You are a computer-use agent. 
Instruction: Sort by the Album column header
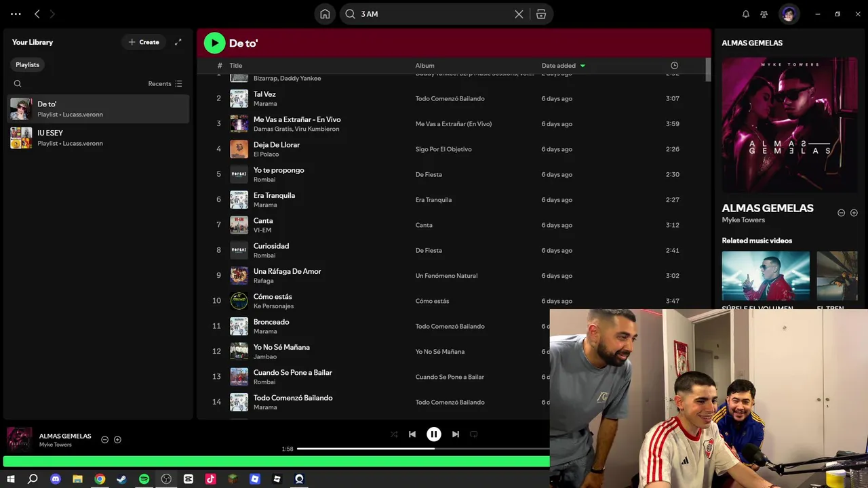coord(425,66)
